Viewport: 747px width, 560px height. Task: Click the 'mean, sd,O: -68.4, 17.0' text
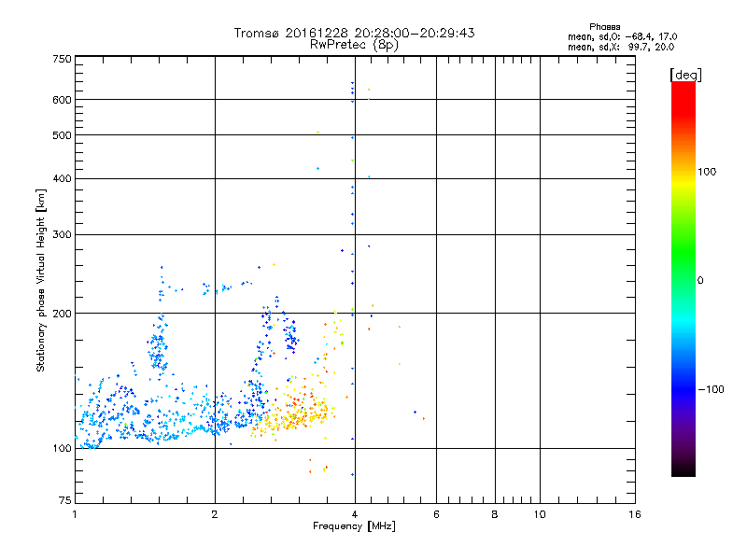coord(622,36)
